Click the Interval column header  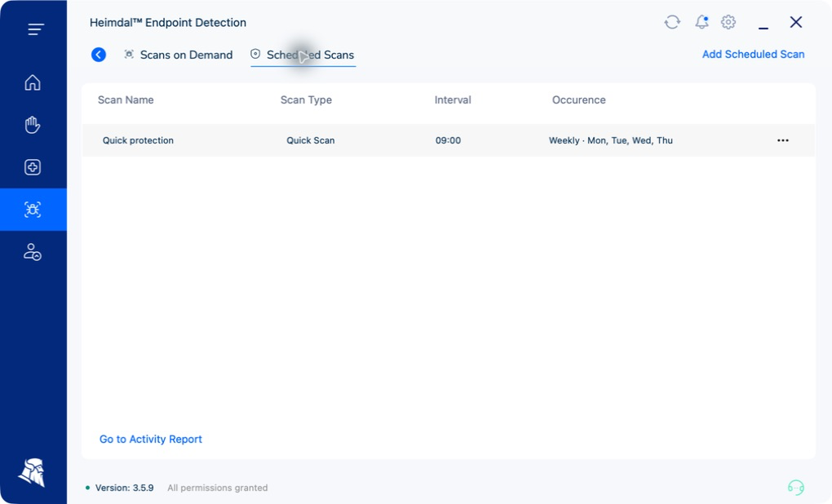point(453,99)
